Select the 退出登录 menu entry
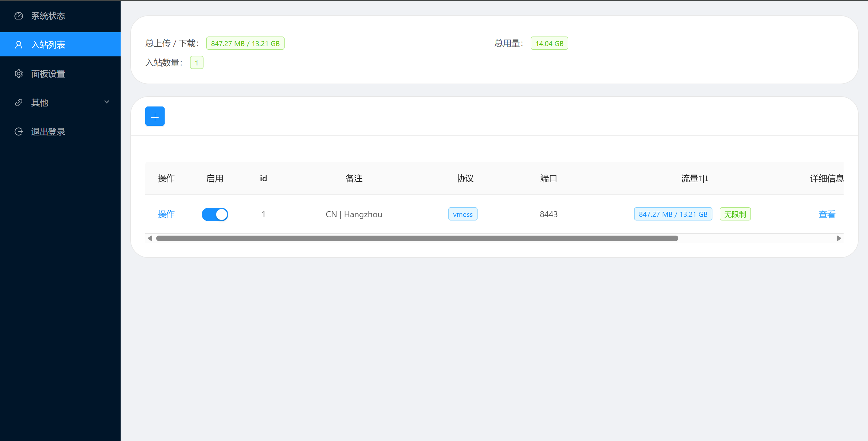 pos(48,132)
